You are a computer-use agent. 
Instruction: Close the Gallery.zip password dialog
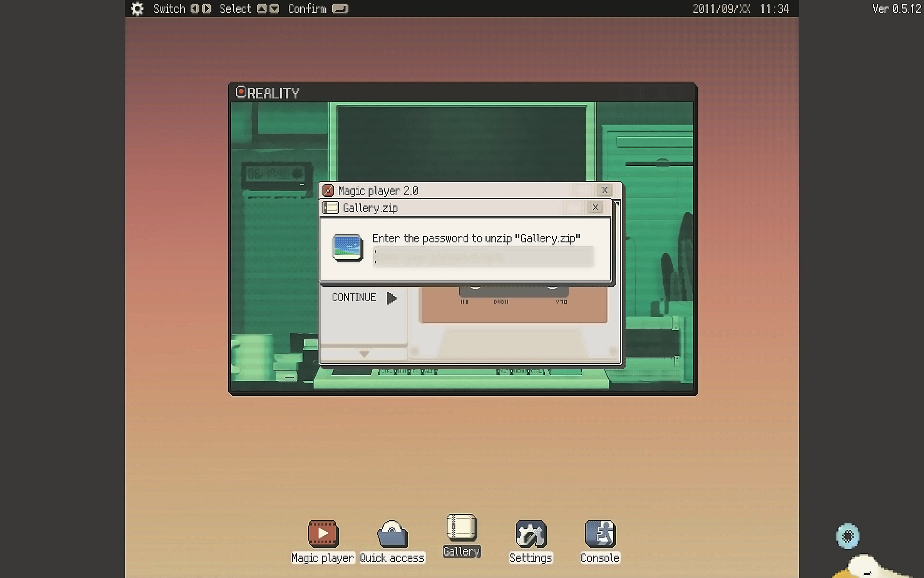(x=595, y=207)
